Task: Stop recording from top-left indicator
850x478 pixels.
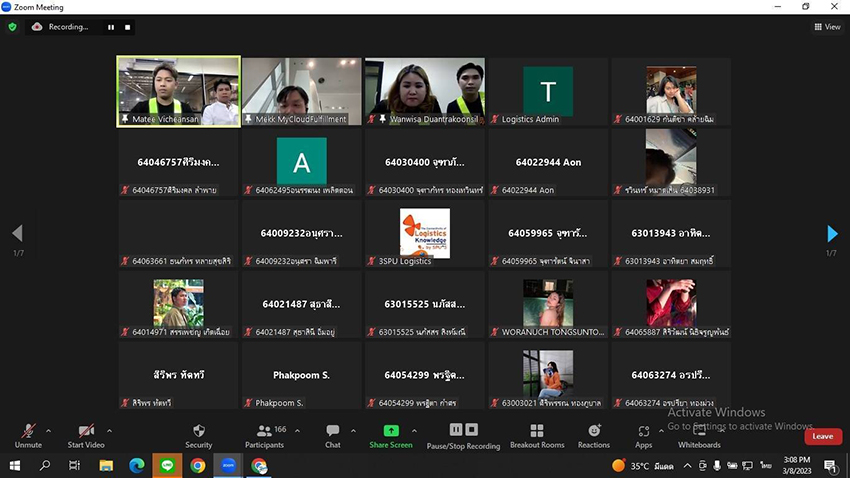Action: coord(127,27)
